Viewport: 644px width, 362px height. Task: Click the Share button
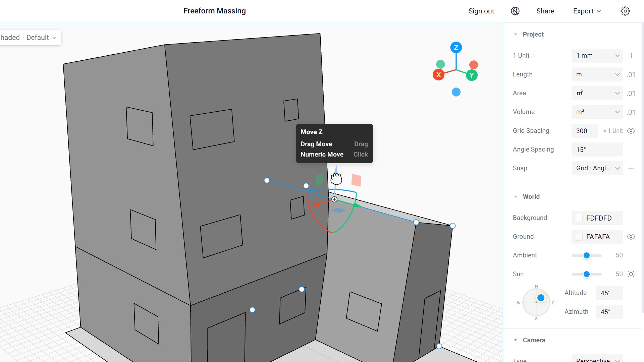(545, 11)
